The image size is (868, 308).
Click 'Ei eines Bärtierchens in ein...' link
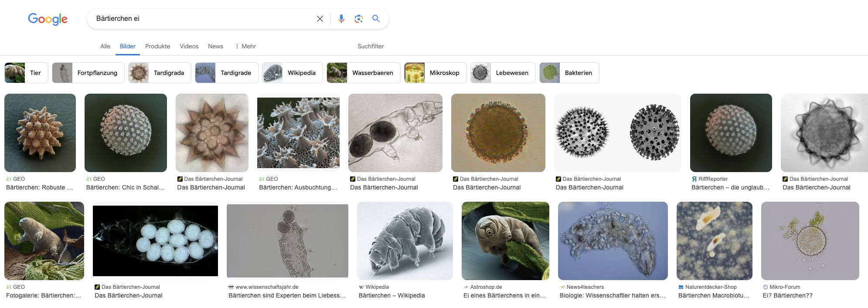coord(505,295)
